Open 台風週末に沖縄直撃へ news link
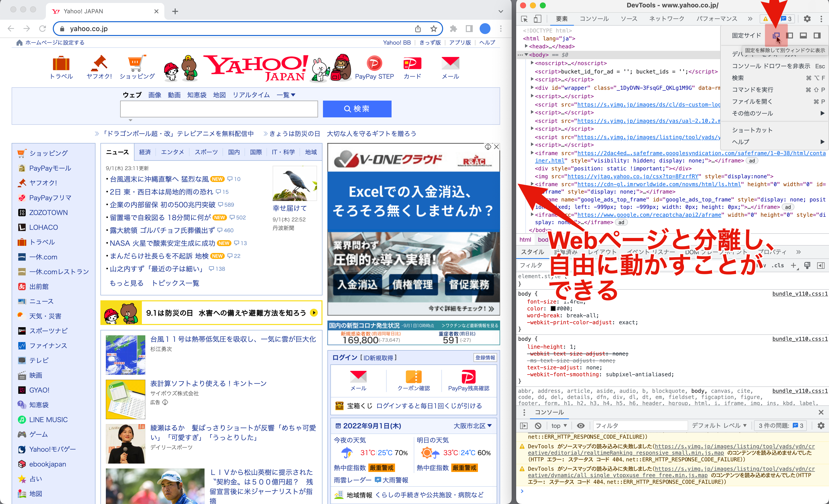Image resolution: width=829 pixels, height=504 pixels. click(x=159, y=179)
